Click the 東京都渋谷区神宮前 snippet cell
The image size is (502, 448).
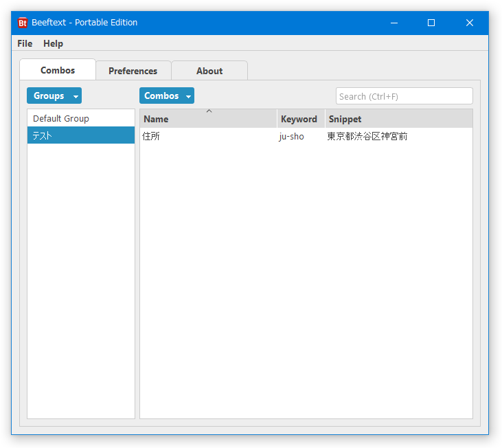click(x=399, y=137)
